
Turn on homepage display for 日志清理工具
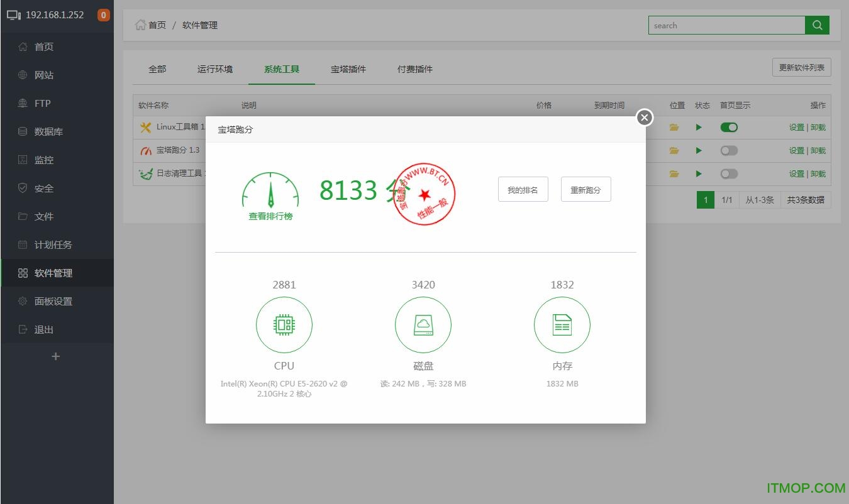(729, 173)
